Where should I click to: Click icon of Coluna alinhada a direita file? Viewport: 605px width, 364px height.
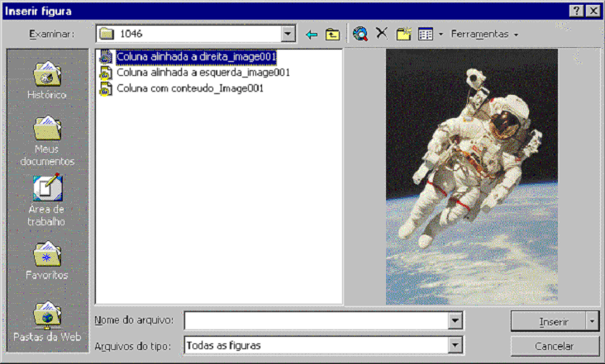point(106,57)
